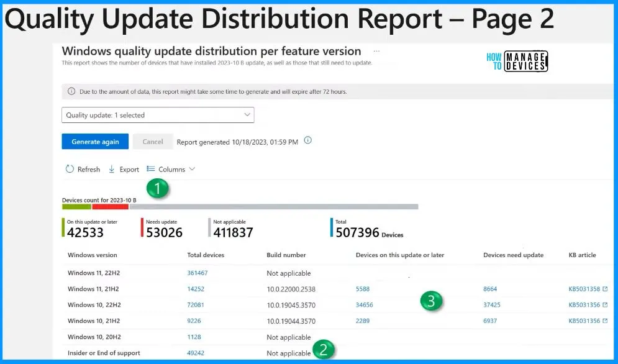
Task: Open total devices count 9226
Action: (x=194, y=321)
